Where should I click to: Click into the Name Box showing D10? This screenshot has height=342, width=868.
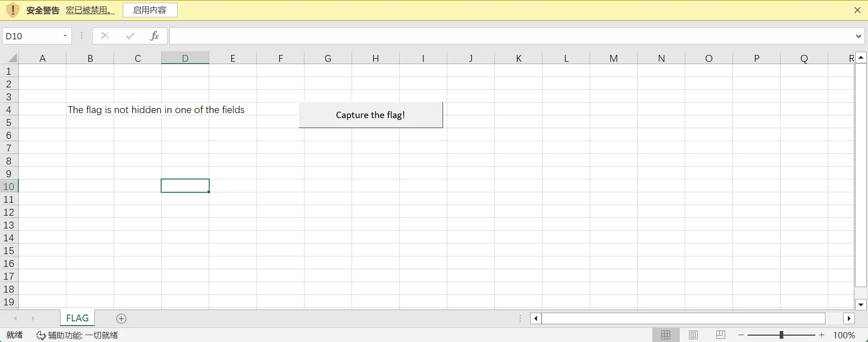(x=31, y=36)
